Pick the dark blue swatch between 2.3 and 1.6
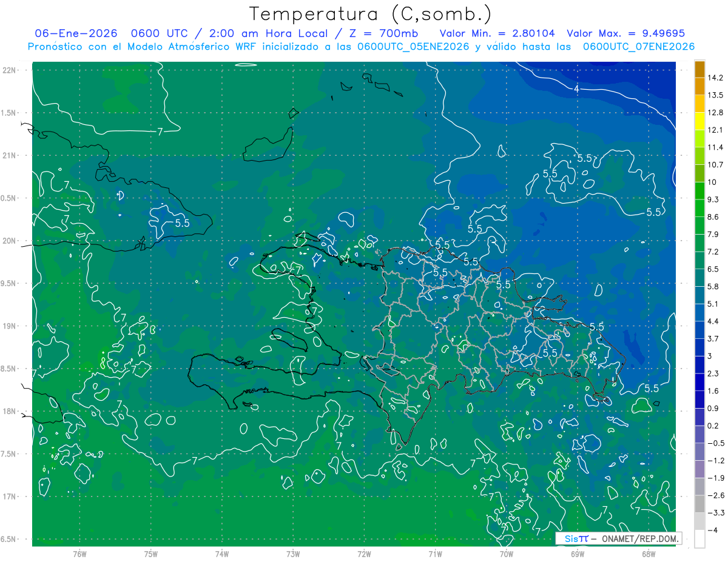 (699, 383)
